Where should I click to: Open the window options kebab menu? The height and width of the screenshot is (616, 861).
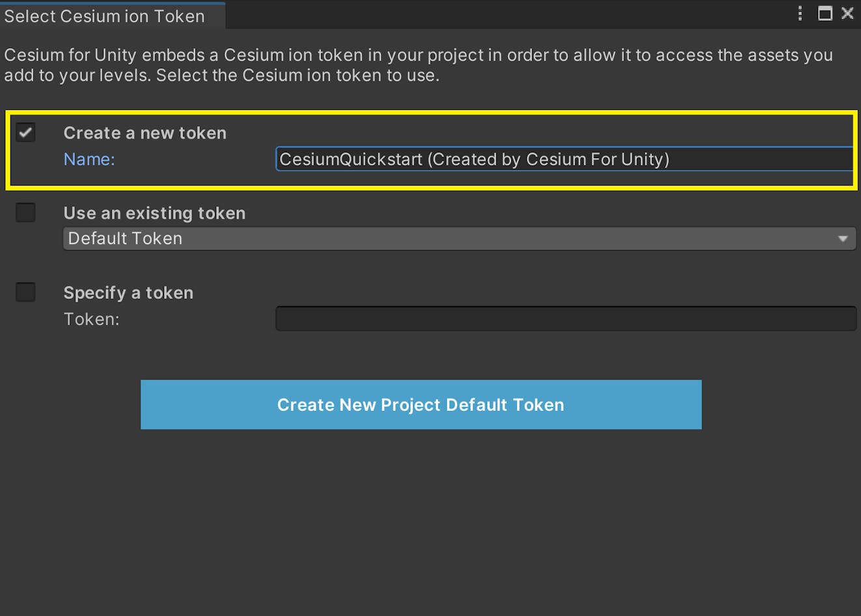[799, 13]
